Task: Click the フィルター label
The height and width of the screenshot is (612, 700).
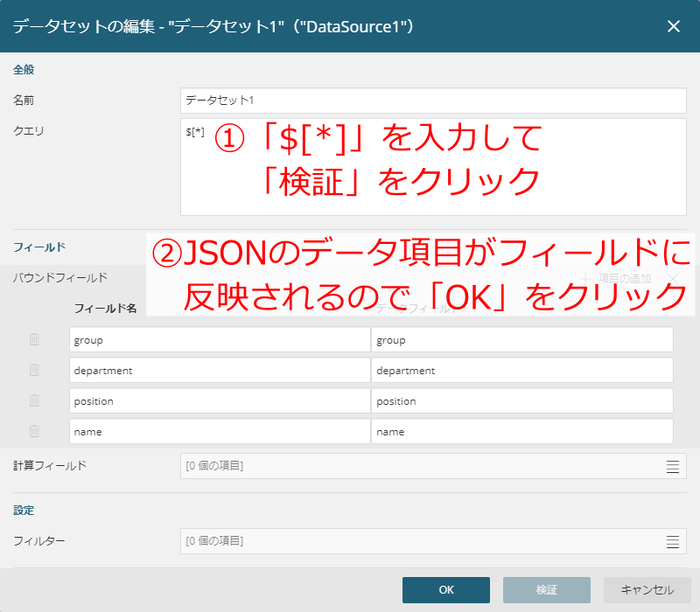Action: [x=39, y=541]
